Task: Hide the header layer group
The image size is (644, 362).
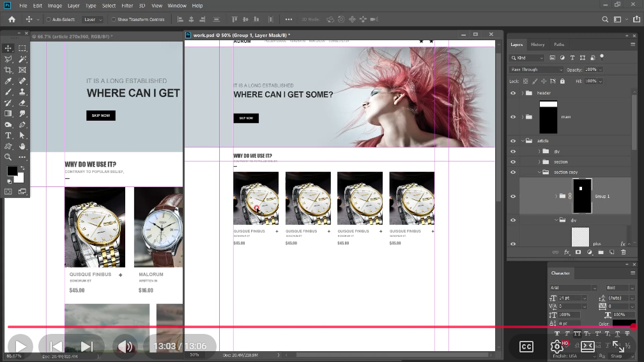Action: (x=513, y=93)
